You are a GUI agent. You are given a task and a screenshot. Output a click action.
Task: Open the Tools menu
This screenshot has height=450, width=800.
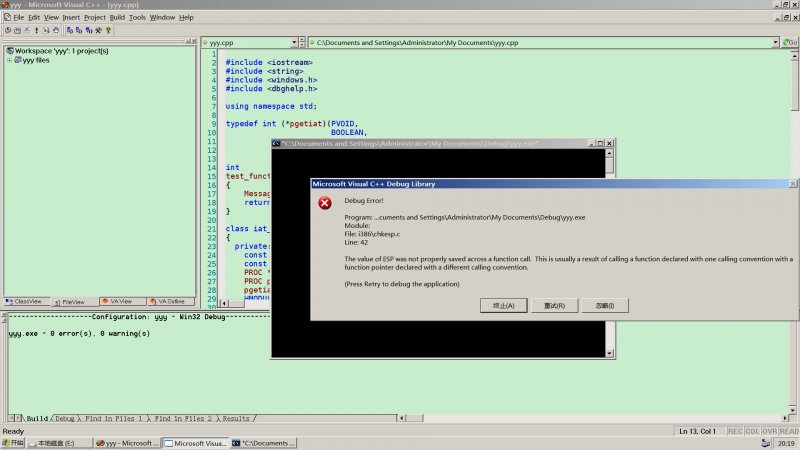click(x=137, y=17)
